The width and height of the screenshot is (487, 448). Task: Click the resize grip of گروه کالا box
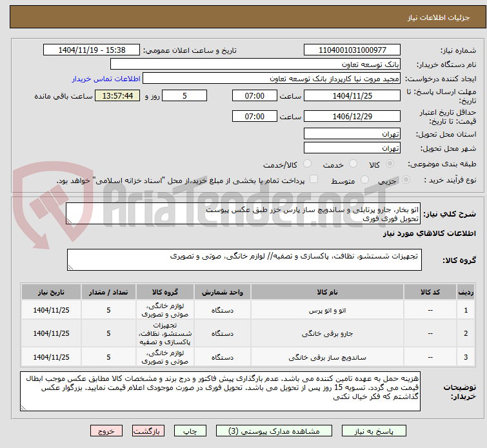tap(70, 267)
